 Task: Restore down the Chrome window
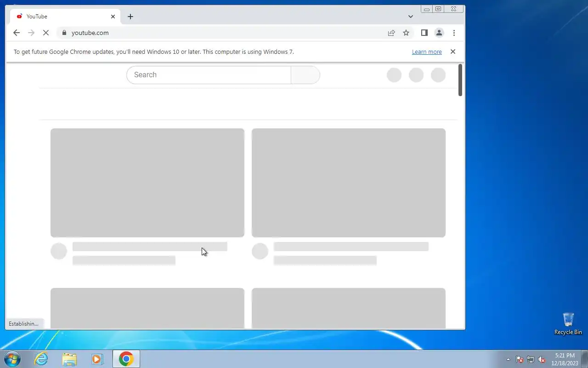438,9
